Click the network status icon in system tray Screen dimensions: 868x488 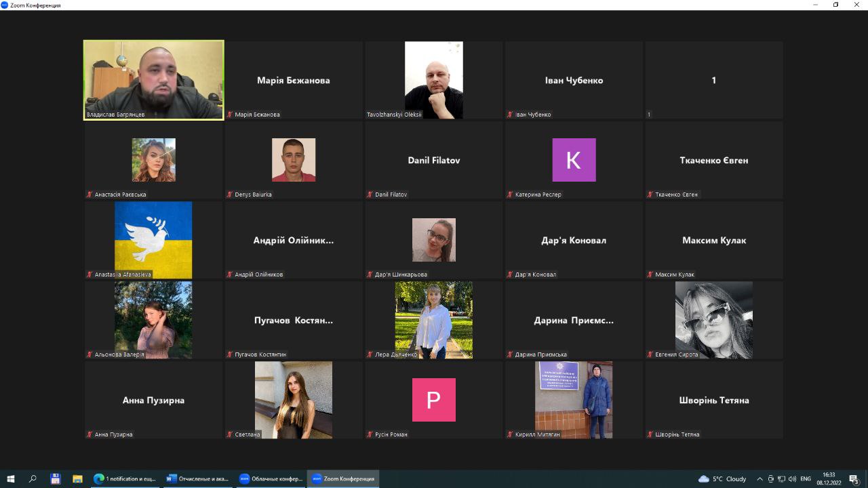[x=781, y=479]
